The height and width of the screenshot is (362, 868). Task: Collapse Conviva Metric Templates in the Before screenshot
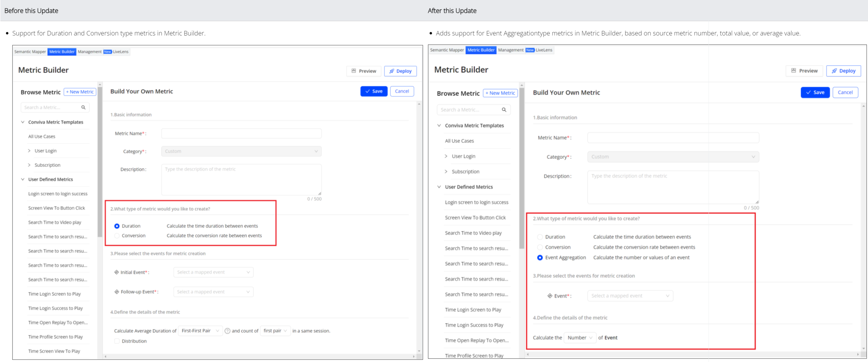pyautogui.click(x=23, y=122)
